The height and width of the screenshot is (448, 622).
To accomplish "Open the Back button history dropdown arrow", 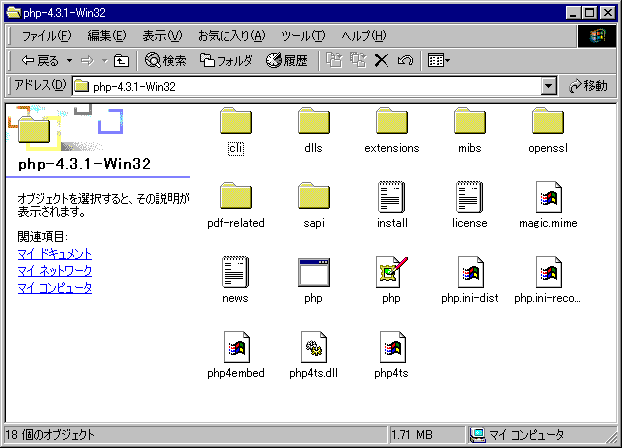I will point(69,61).
